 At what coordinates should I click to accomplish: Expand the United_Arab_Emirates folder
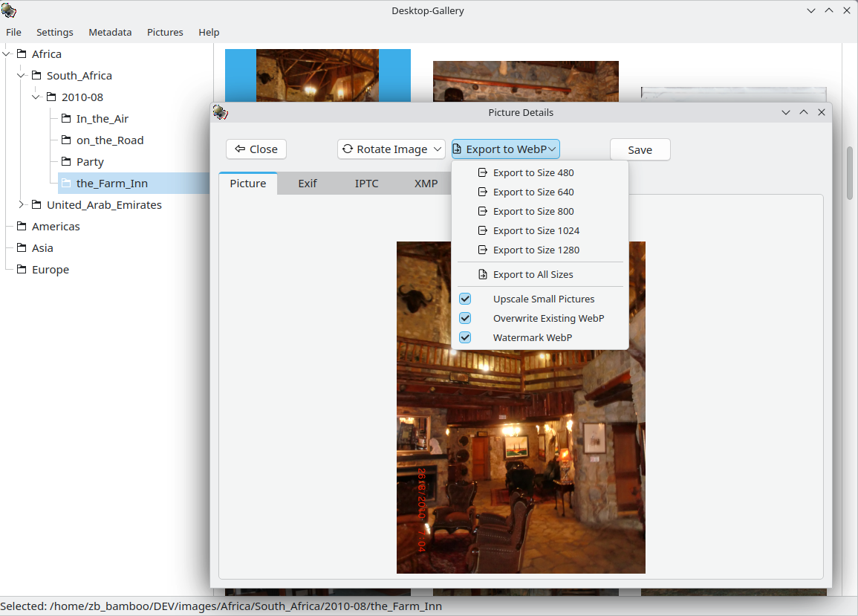coord(22,205)
